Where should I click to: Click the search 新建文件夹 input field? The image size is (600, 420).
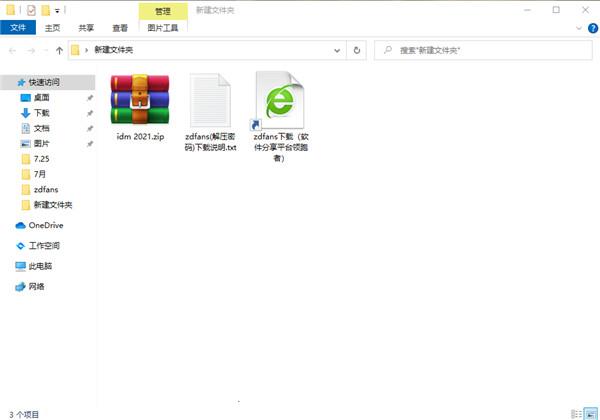click(483, 50)
